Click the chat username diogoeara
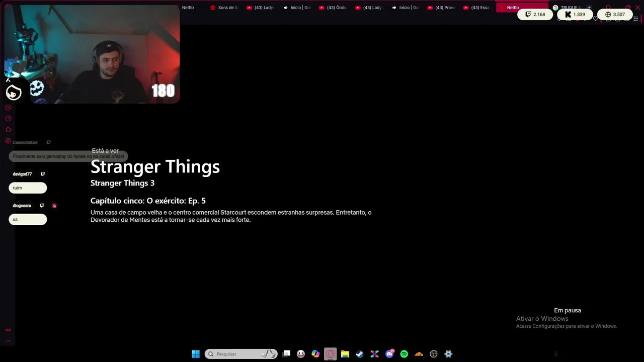The height and width of the screenshot is (362, 644). (x=22, y=206)
